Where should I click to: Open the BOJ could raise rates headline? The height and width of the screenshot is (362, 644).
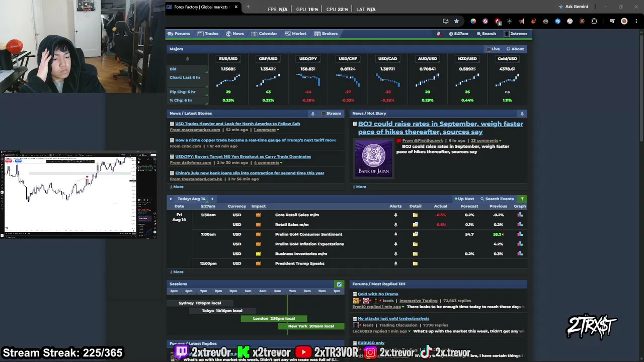441,128
